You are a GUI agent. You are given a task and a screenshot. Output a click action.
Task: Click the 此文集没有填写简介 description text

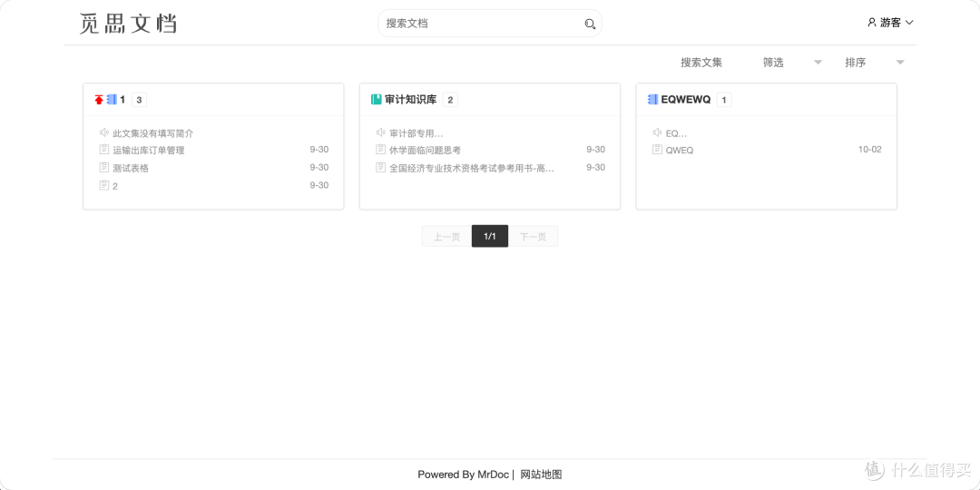153,133
